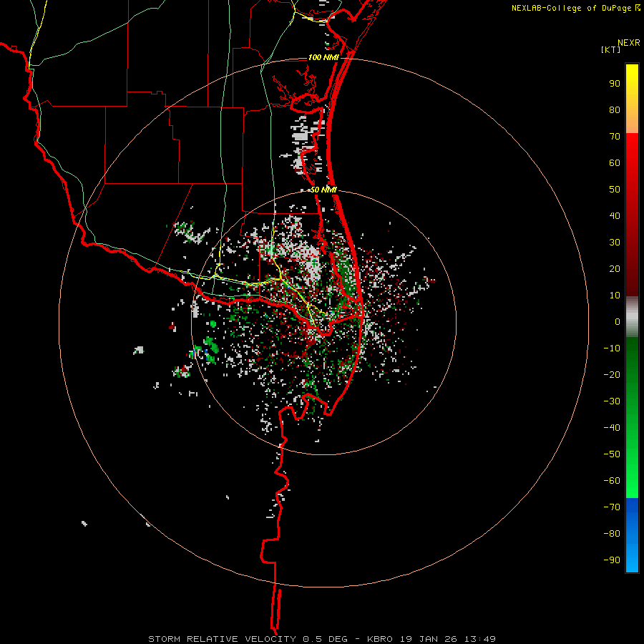Click the 'KBRO' station identifier in the caption
644x644 pixels.
pos(381,639)
